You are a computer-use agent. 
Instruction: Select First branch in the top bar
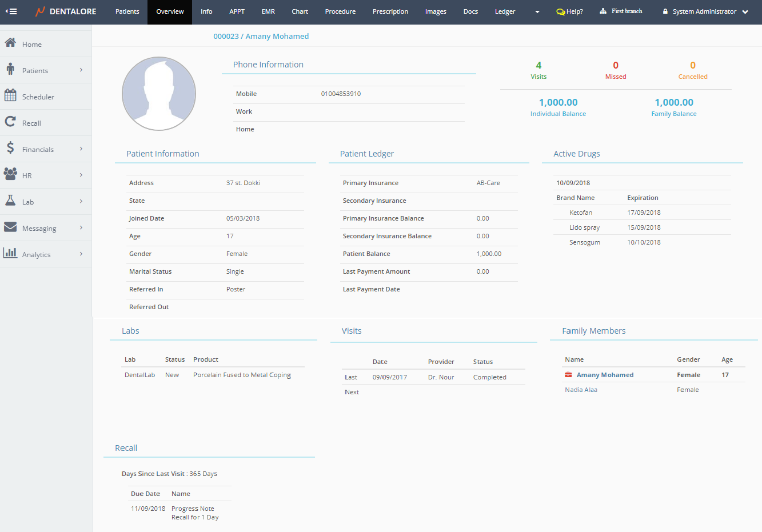621,11
